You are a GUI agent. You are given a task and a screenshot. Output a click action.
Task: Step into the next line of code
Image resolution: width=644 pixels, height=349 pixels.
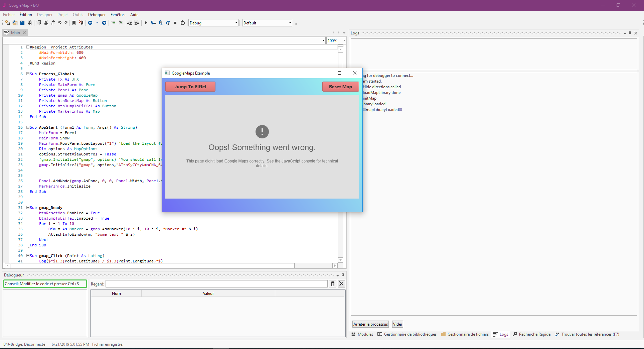click(153, 23)
